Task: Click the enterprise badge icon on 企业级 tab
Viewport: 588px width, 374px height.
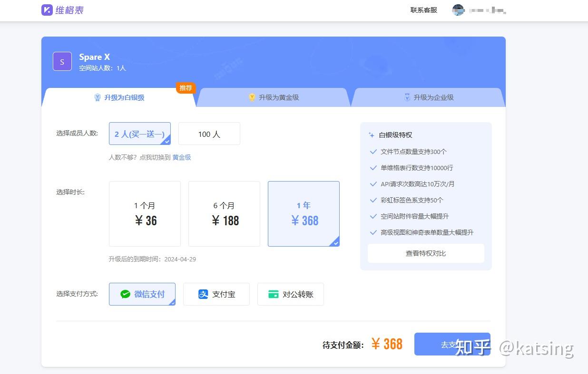Action: coord(407,97)
